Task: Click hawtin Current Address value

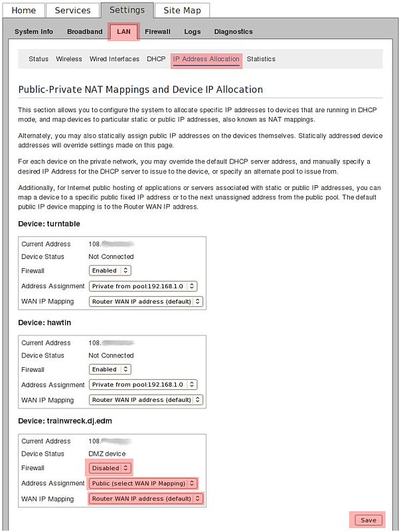Action: (112, 343)
